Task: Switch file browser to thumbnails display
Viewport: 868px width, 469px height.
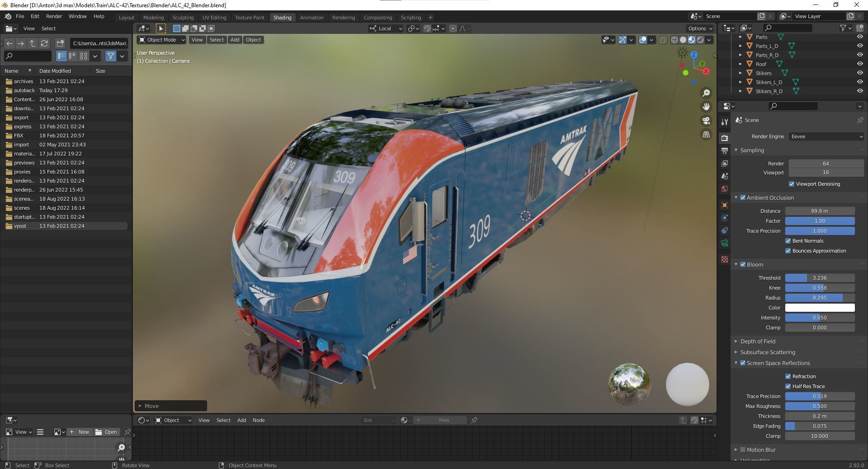Action: [84, 56]
